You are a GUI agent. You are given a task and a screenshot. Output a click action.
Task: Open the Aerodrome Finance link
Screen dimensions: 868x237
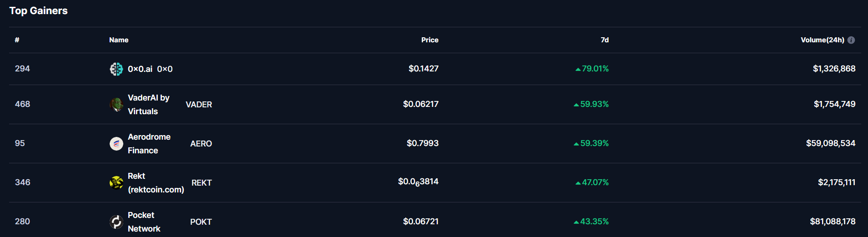tap(149, 144)
